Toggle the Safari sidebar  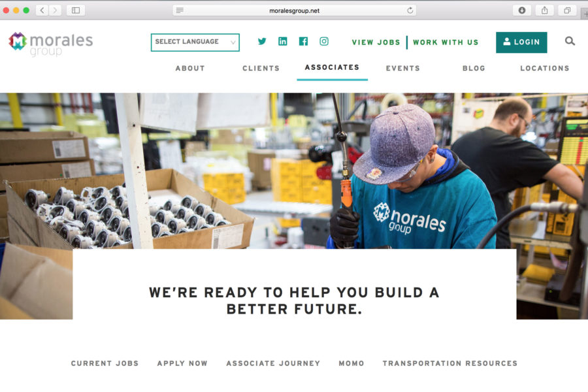(x=76, y=10)
